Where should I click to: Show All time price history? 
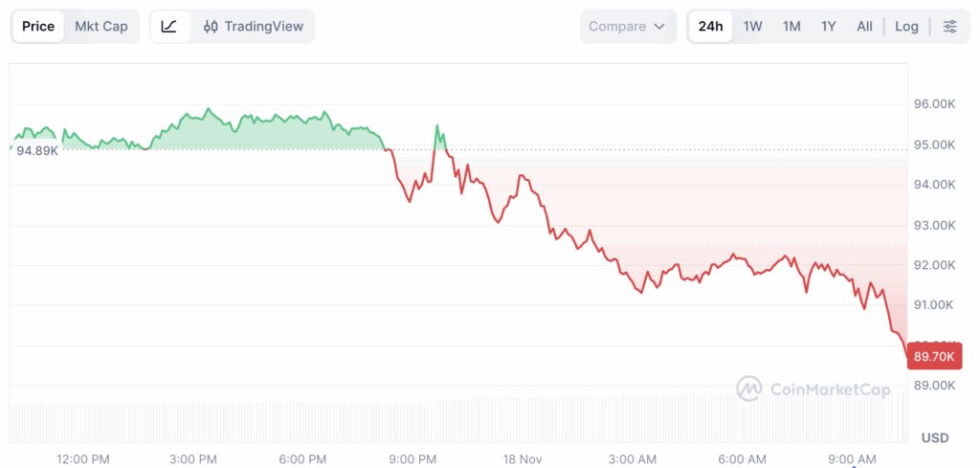tap(864, 27)
